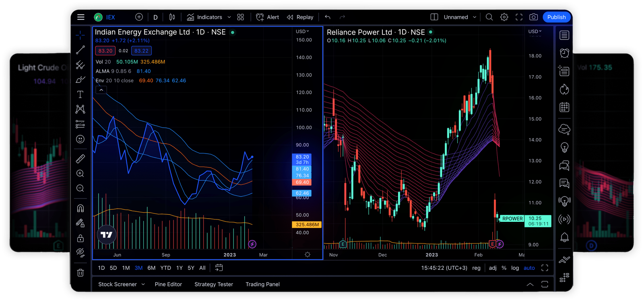The height and width of the screenshot is (302, 644).
Task: Open the alerts alarm clock panel
Action: [x=564, y=53]
